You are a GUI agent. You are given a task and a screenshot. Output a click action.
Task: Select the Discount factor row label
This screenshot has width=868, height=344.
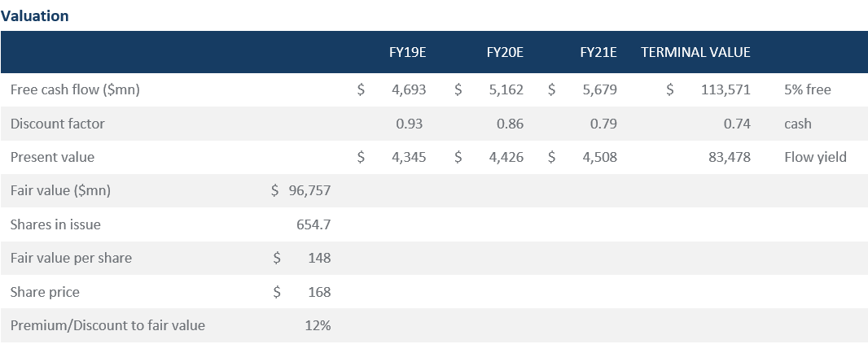tap(58, 124)
